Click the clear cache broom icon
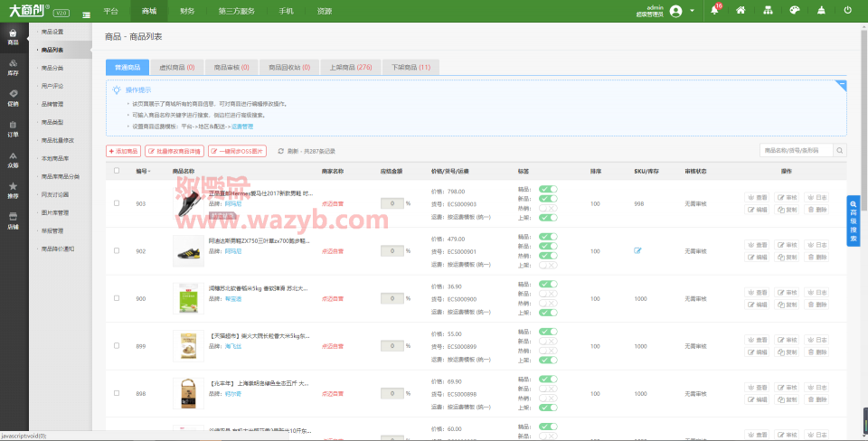The width and height of the screenshot is (868, 441). click(821, 11)
